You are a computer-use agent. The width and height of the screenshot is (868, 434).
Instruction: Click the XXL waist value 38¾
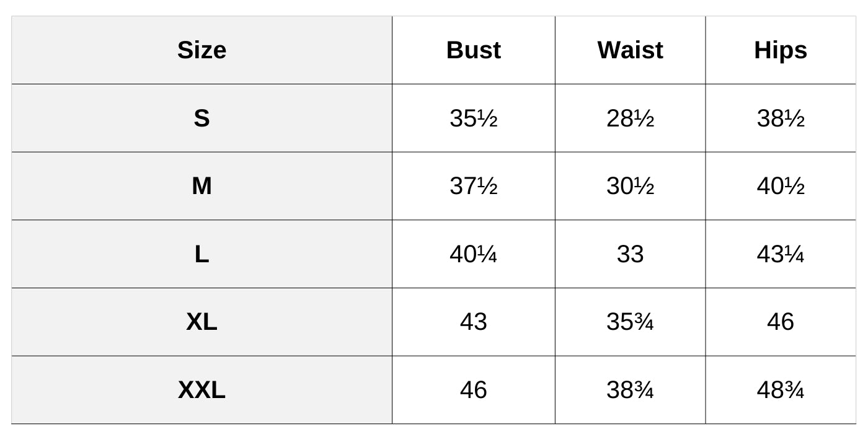click(630, 390)
